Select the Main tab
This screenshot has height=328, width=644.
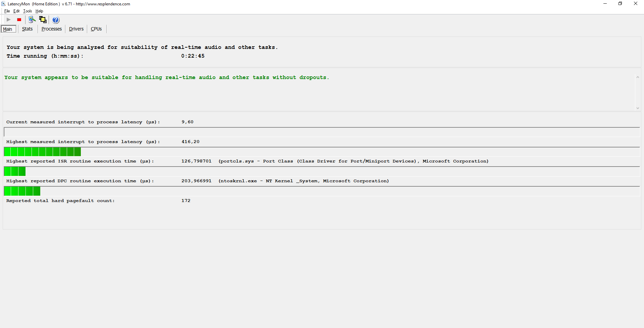(8, 29)
